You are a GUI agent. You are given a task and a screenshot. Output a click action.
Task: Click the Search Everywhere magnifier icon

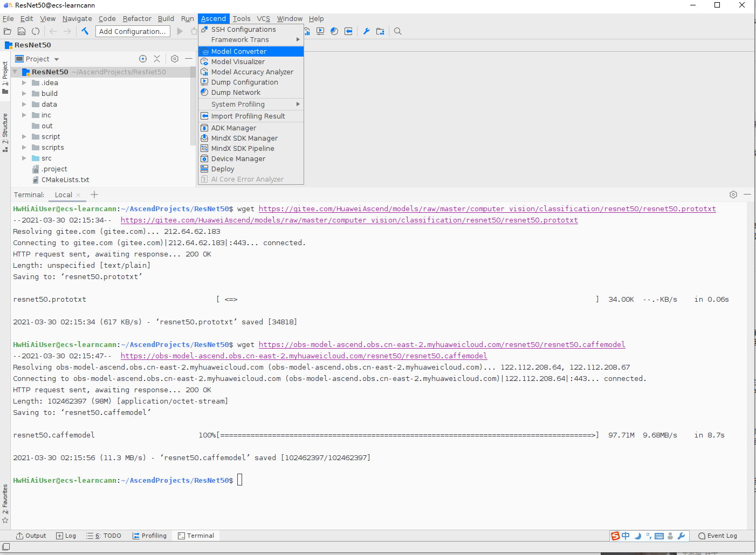[x=398, y=31]
